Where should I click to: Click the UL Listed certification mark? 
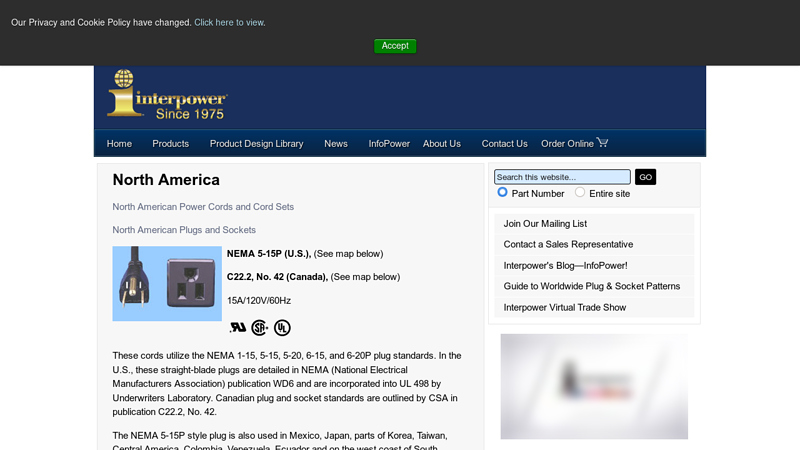[283, 327]
